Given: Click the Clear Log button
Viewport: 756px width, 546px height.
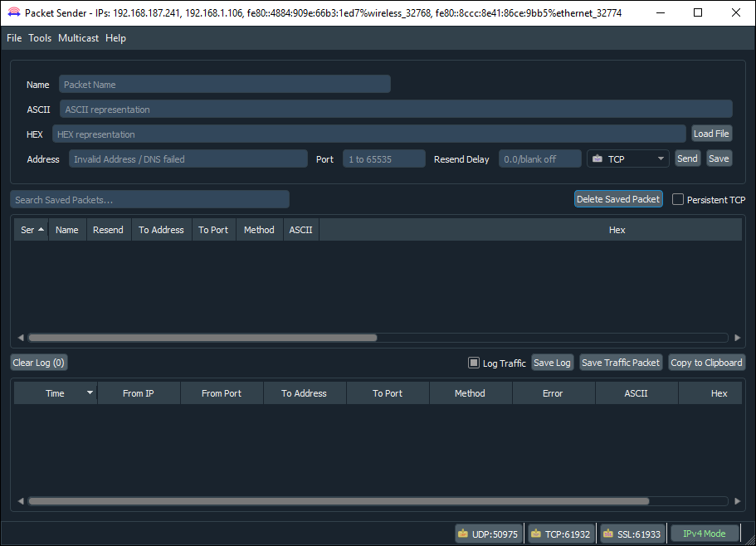Looking at the screenshot, I should pos(38,362).
